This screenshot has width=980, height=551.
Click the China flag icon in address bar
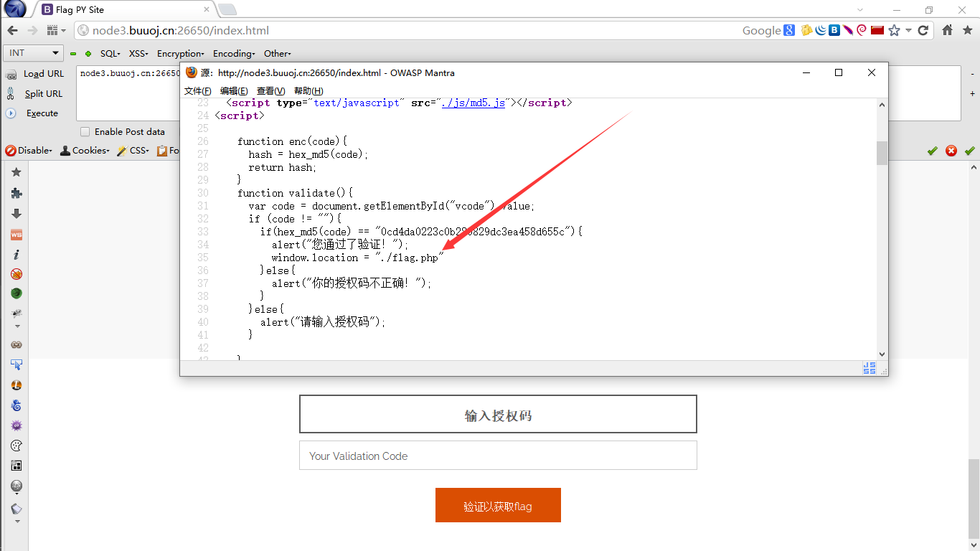click(x=877, y=30)
